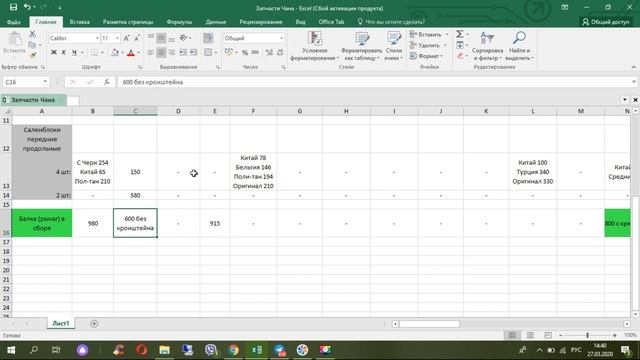
Task: Click the insert function fx icon
Action: [x=107, y=82]
